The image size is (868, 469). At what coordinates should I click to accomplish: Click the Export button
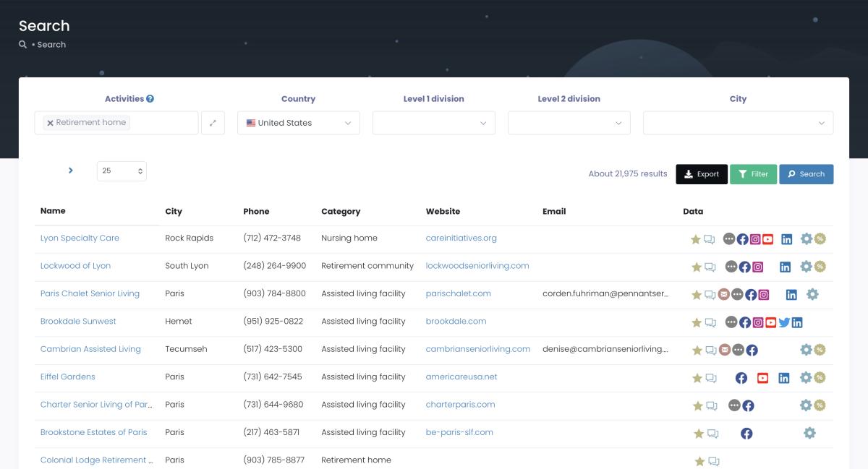702,174
